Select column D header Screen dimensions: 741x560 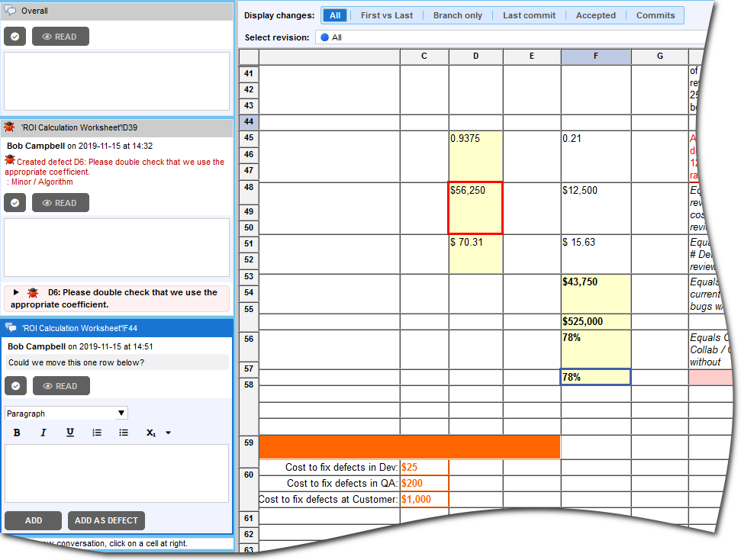[475, 56]
